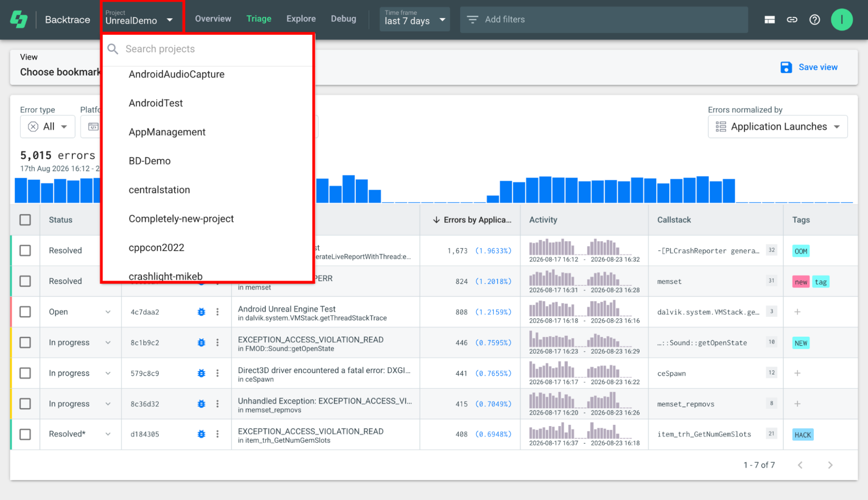Expand status dropdown for Resolved* d184305
The image size is (868, 500).
(x=108, y=434)
